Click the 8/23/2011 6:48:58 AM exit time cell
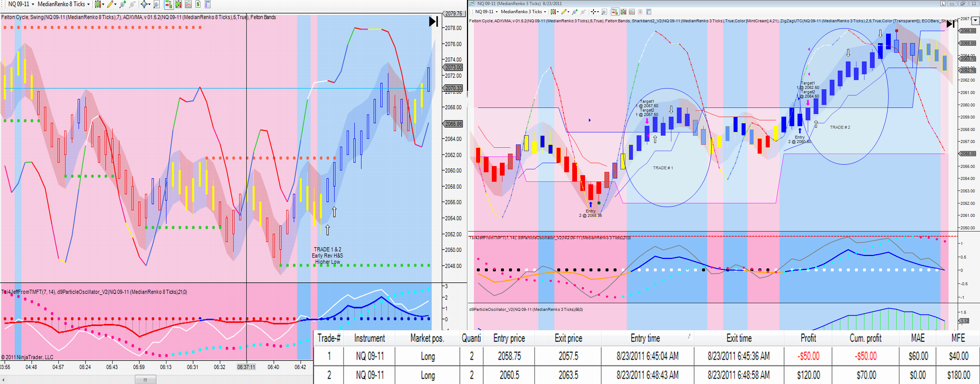 click(x=739, y=375)
